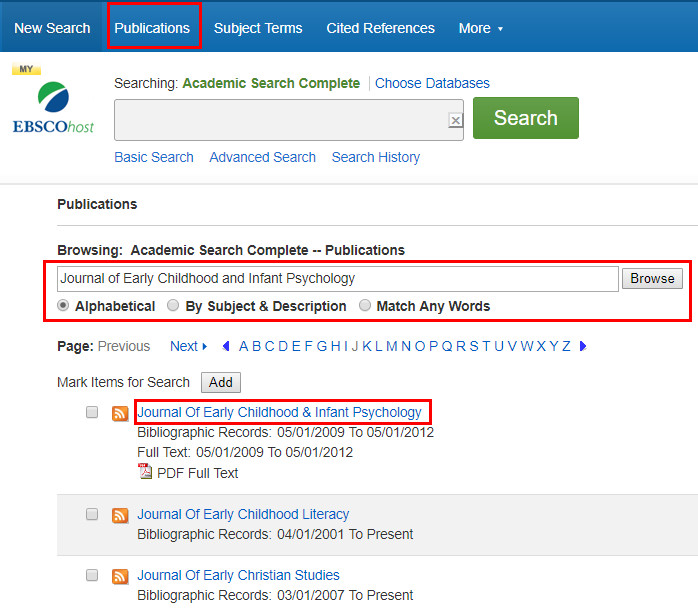The height and width of the screenshot is (615, 698).
Task: Select By Subject & Description option
Action: tap(173, 305)
